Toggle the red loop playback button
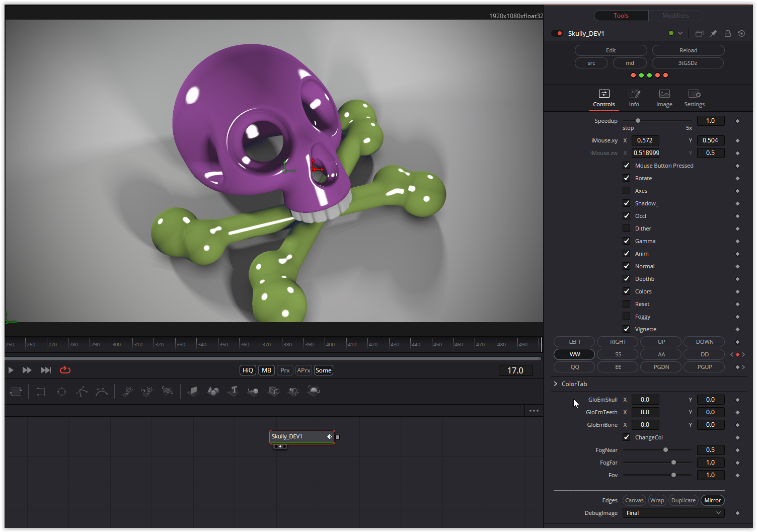Image resolution: width=757 pixels, height=532 pixels. [x=65, y=370]
